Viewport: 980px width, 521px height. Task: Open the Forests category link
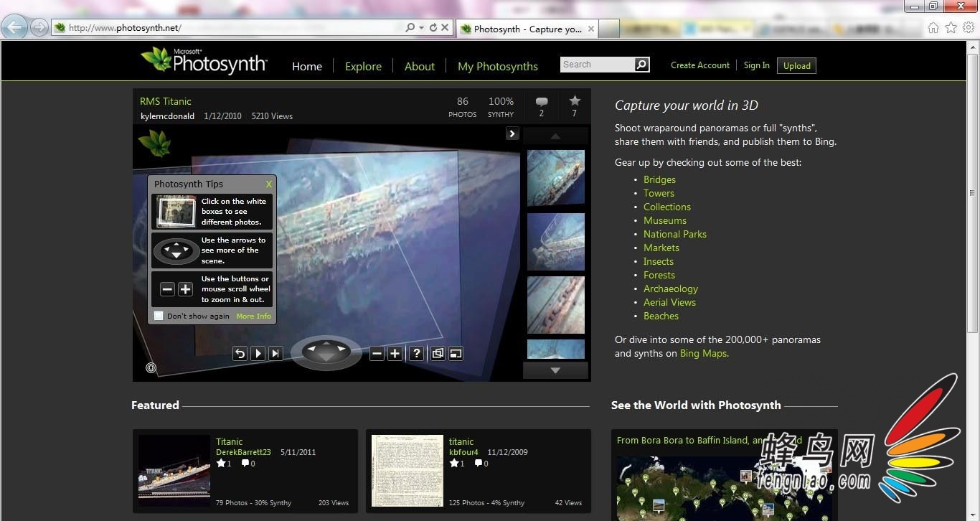659,275
